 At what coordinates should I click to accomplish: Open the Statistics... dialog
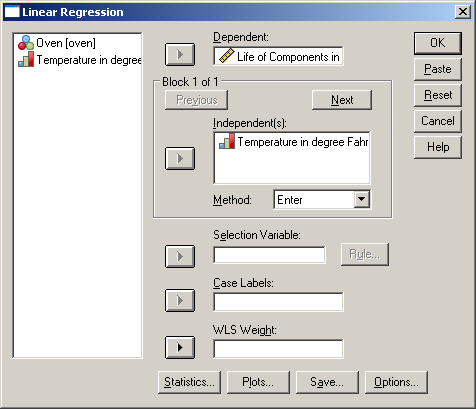pyautogui.click(x=189, y=382)
